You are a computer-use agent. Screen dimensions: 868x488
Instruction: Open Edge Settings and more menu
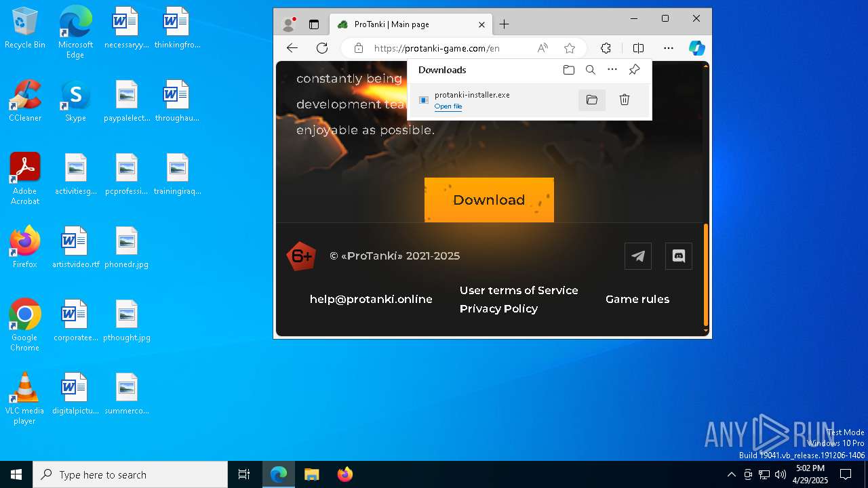pyautogui.click(x=669, y=48)
